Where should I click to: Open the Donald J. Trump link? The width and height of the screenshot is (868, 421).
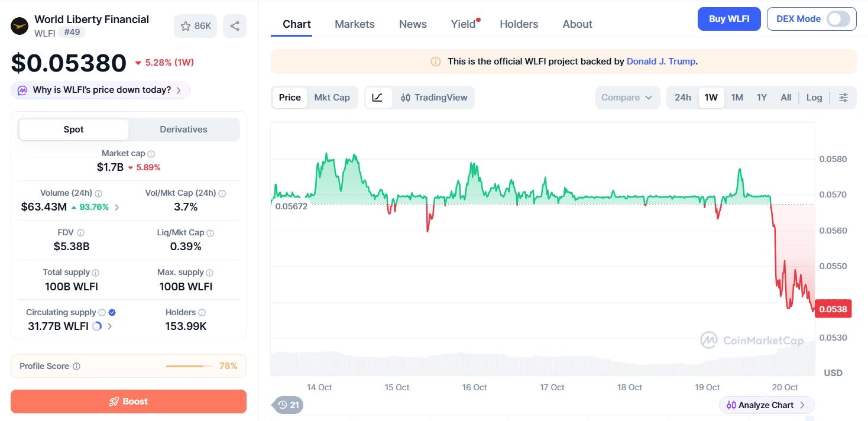click(661, 61)
